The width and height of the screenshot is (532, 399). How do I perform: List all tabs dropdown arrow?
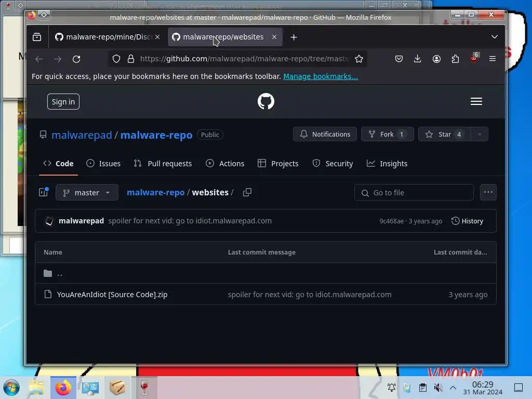(495, 37)
